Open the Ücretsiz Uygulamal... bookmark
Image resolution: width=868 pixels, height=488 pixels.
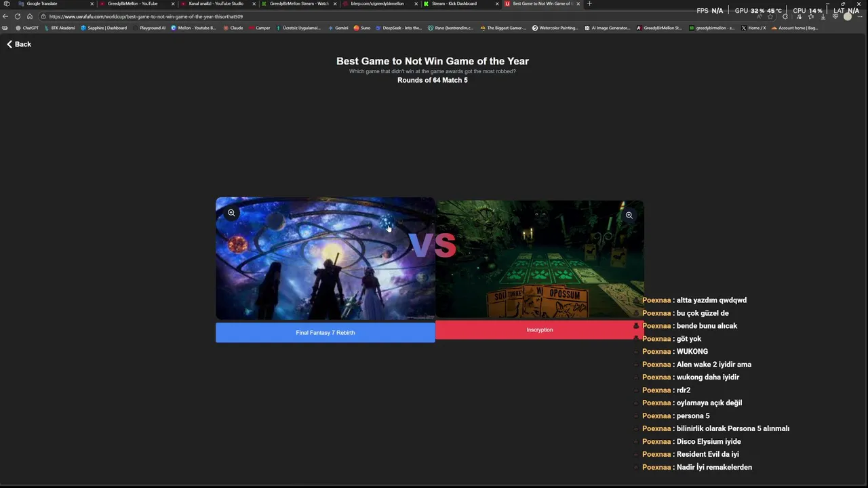[x=298, y=28]
